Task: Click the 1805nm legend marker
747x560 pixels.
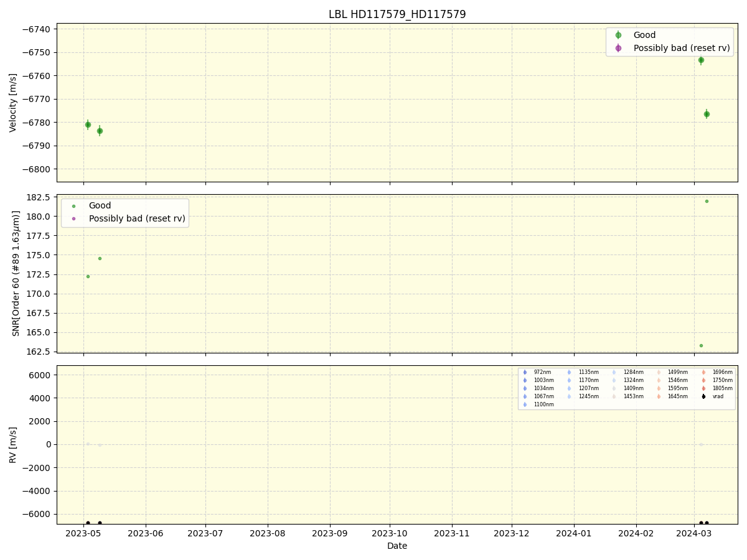Action: [703, 388]
